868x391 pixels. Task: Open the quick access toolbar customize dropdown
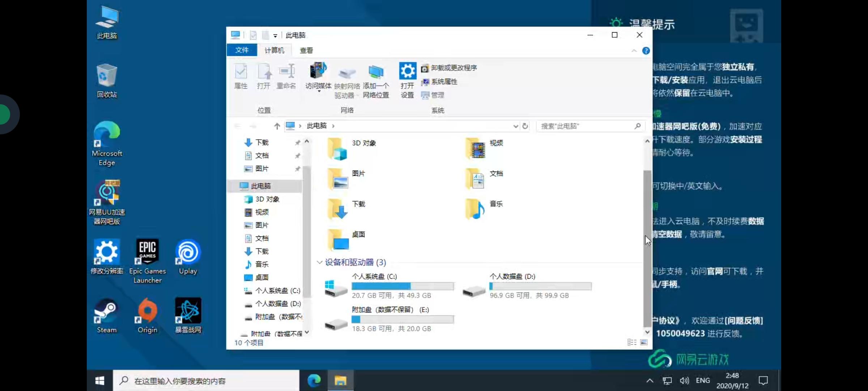coord(275,35)
